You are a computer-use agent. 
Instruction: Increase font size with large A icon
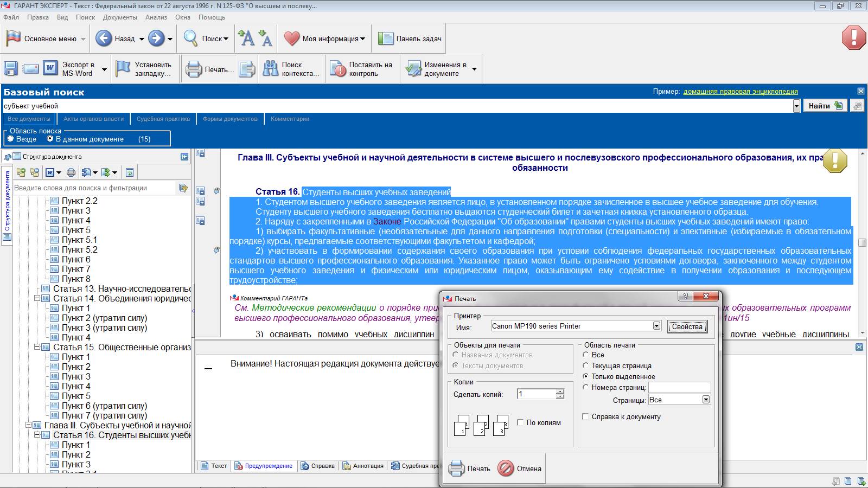(x=246, y=38)
